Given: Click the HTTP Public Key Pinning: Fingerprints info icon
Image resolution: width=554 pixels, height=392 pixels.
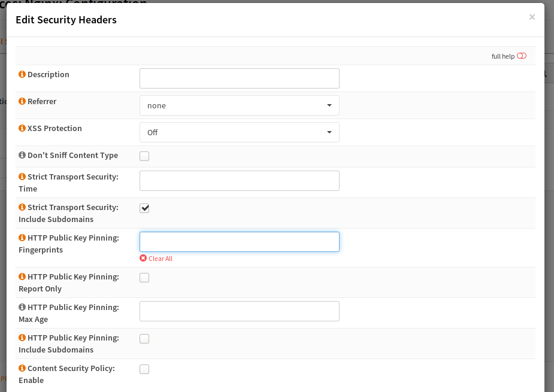Looking at the screenshot, I should [x=22, y=238].
